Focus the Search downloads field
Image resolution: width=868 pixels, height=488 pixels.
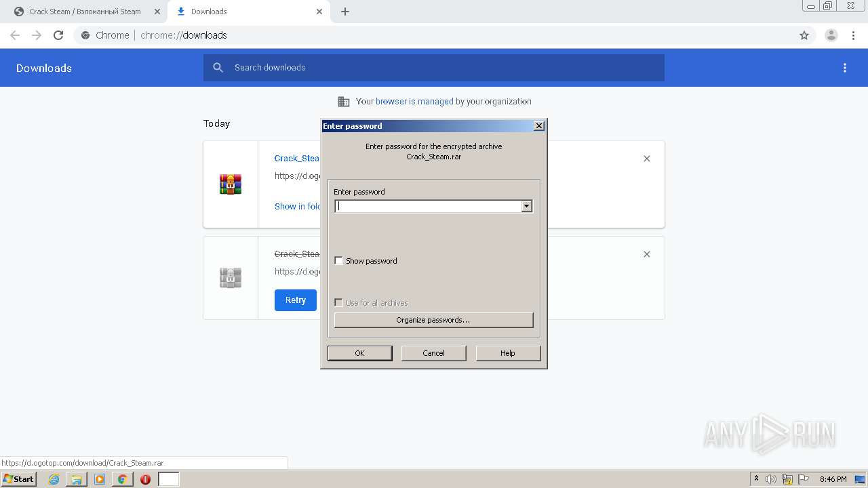coord(434,68)
